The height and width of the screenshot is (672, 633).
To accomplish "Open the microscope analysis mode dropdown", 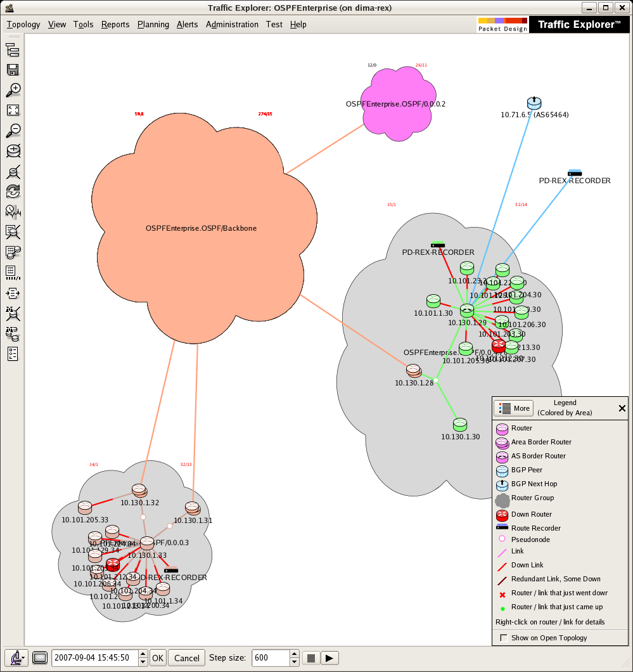I will tap(16, 658).
